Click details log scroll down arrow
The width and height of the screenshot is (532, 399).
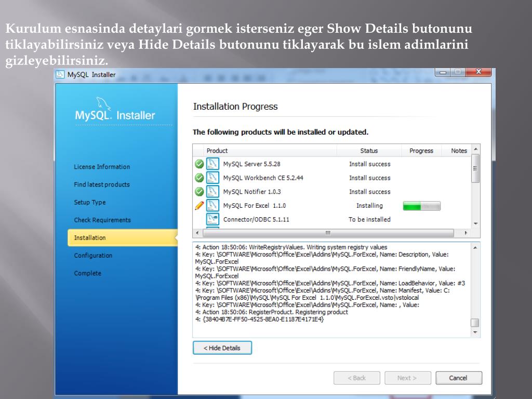475,332
